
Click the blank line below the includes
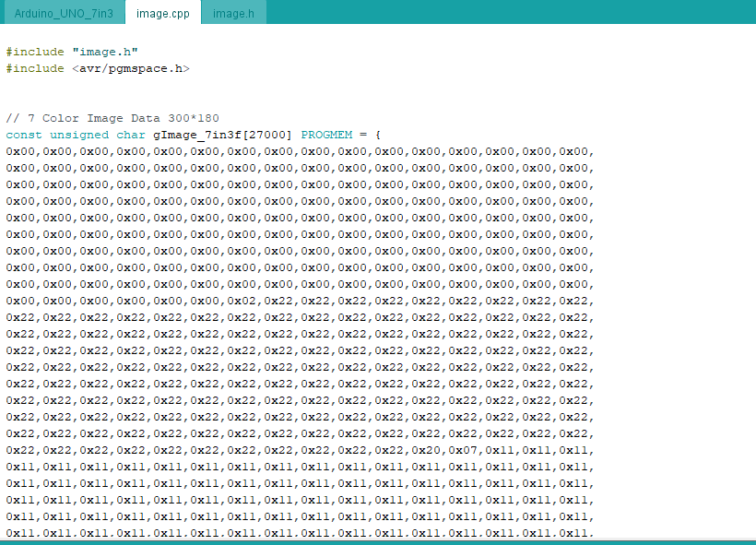click(x=184, y=92)
